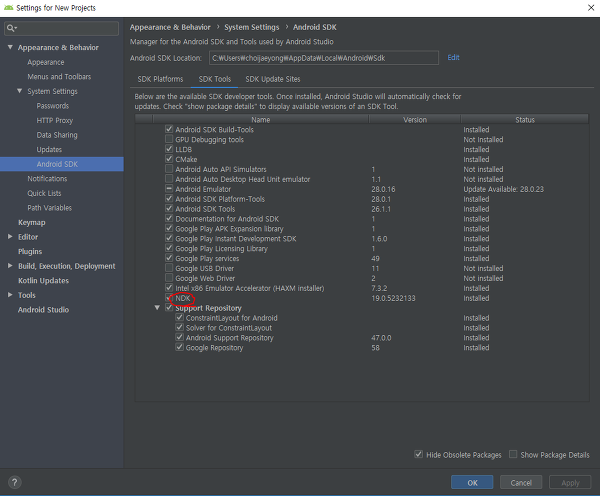Expand the Editor section arrow
This screenshot has height=496, width=600.
[x=10, y=237]
